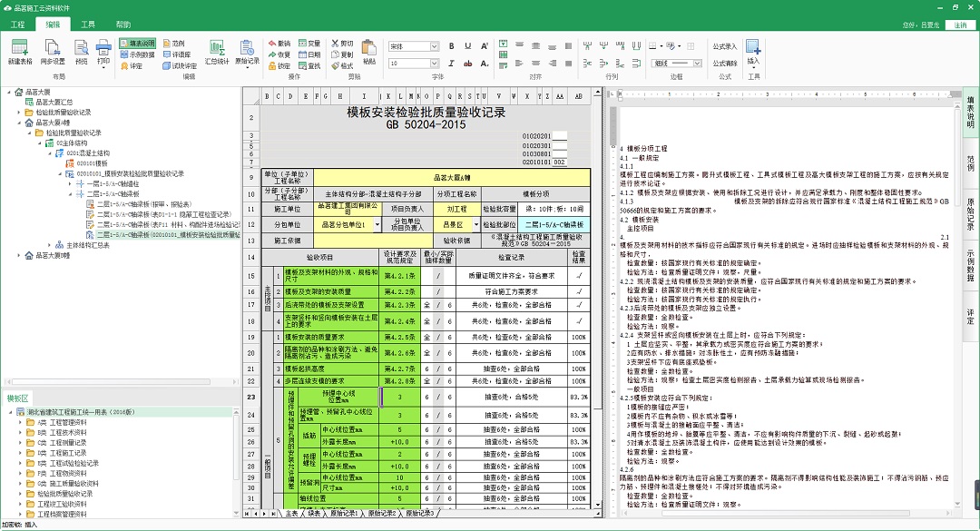Toggle the 填表说明 fill-in instructions mode
980x531 pixels.
pyautogui.click(x=139, y=42)
